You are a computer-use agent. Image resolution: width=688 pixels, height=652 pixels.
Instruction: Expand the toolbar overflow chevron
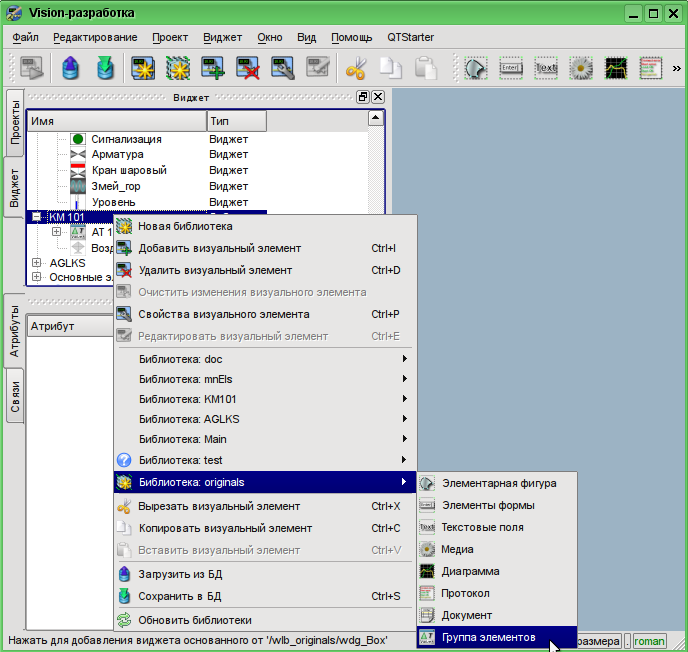click(x=677, y=68)
